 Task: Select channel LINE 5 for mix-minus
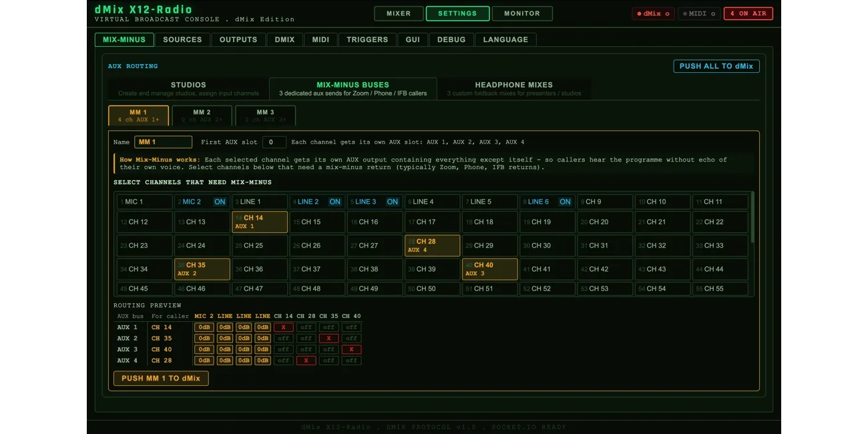click(489, 202)
